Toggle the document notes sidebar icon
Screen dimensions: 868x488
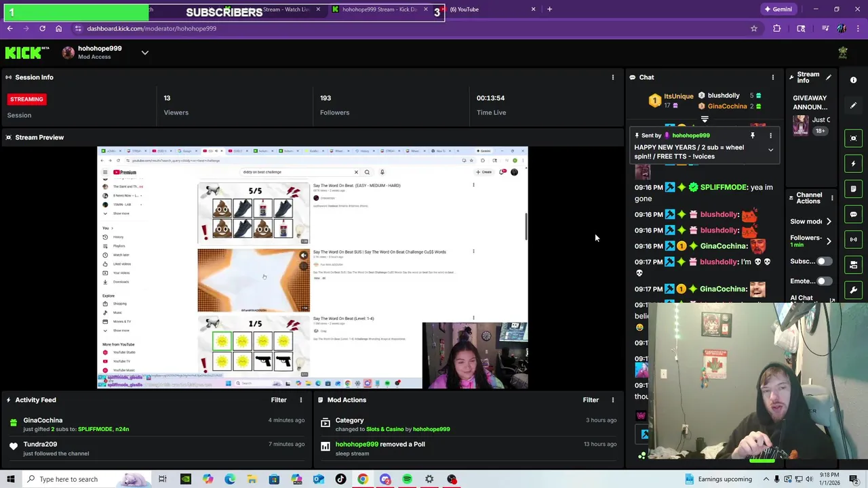[854, 188]
